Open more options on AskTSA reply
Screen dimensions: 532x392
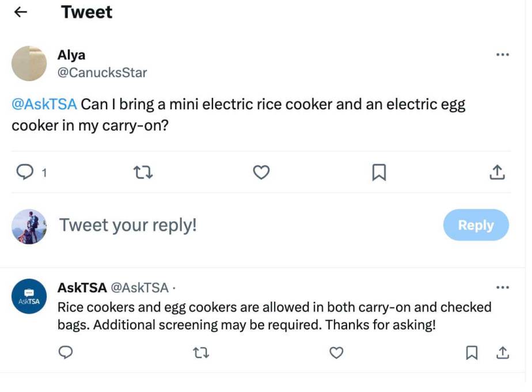point(502,287)
